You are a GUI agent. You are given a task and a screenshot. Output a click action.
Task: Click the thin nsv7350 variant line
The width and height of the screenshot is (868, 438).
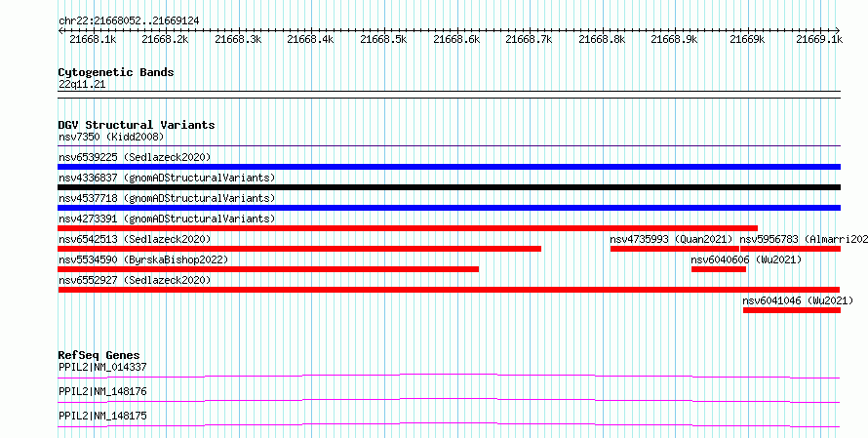point(449,146)
